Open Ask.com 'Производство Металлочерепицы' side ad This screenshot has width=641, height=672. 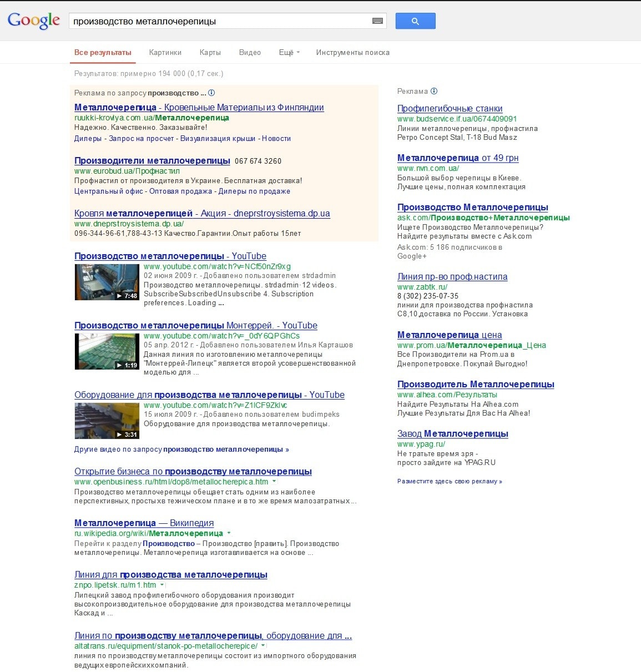point(473,207)
